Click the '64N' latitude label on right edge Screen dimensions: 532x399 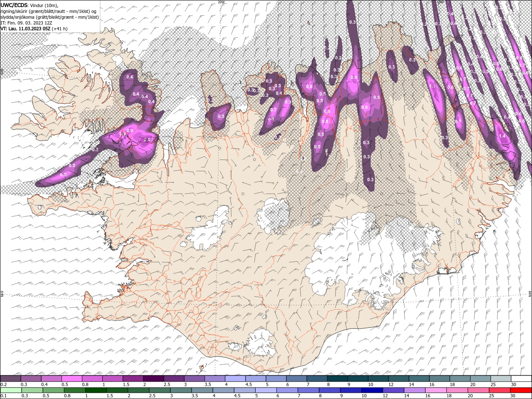click(x=530, y=293)
